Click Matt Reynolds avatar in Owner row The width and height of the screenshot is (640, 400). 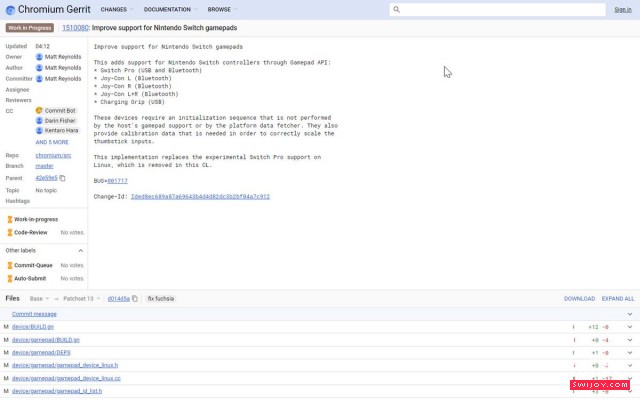click(x=39, y=57)
